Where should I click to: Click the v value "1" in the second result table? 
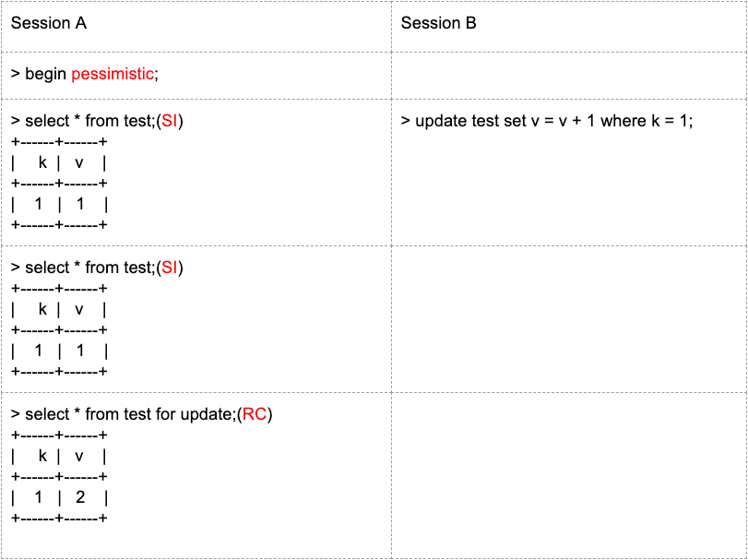[80, 351]
